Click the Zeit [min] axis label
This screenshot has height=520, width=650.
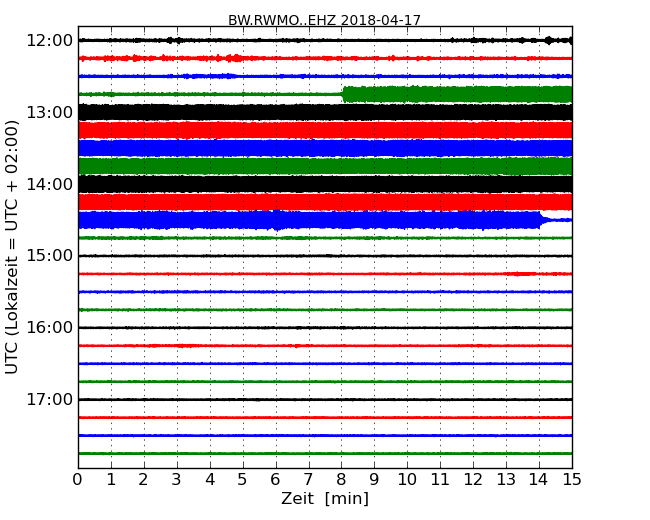click(x=325, y=498)
